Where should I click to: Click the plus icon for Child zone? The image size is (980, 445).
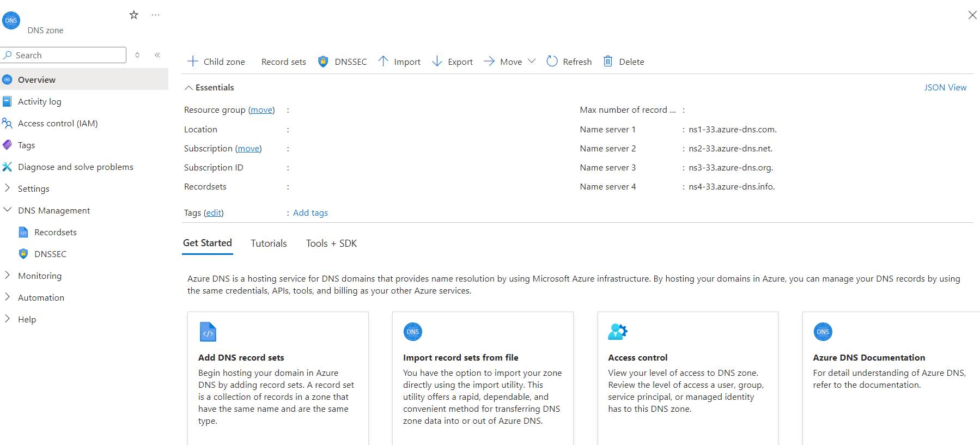pyautogui.click(x=193, y=61)
